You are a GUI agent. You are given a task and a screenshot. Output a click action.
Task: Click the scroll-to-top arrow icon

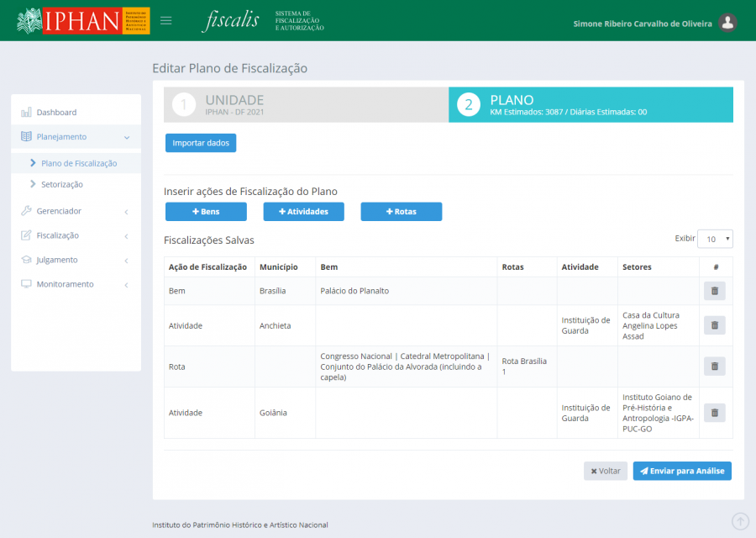[740, 521]
